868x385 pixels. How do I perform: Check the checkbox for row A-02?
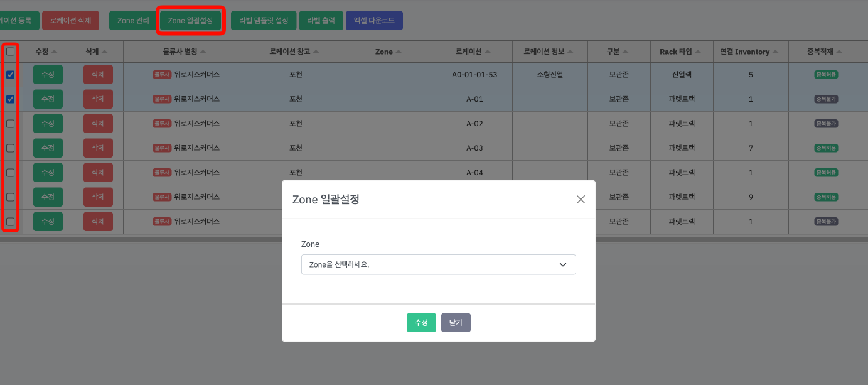[x=11, y=124]
